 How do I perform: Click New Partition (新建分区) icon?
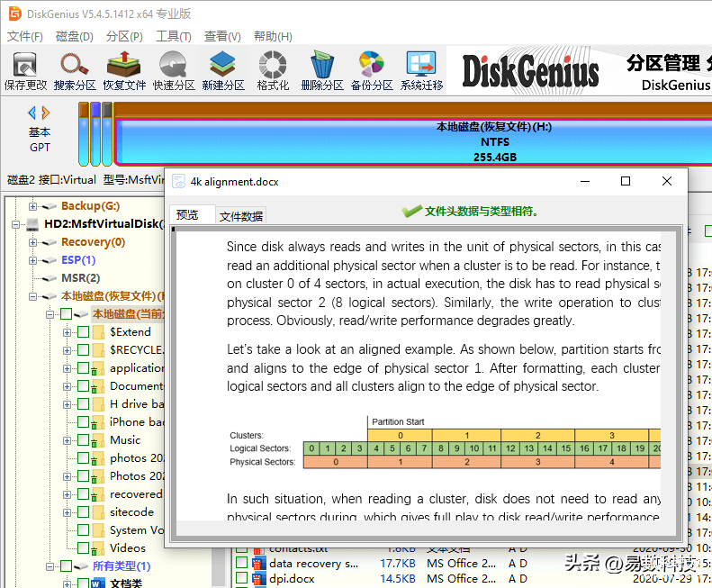tap(223, 71)
